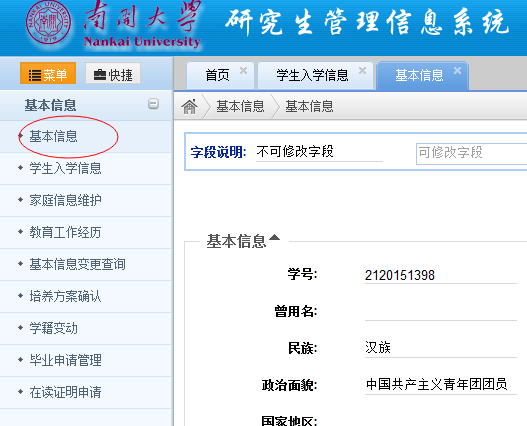The width and height of the screenshot is (527, 426).
Task: Select 基本信息 in the sidebar
Action: pos(53,136)
